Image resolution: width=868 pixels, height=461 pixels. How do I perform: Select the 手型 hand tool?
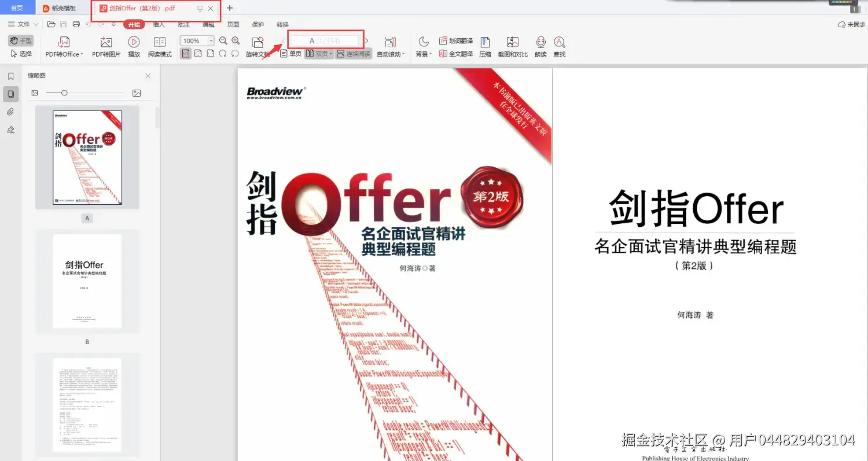[21, 40]
